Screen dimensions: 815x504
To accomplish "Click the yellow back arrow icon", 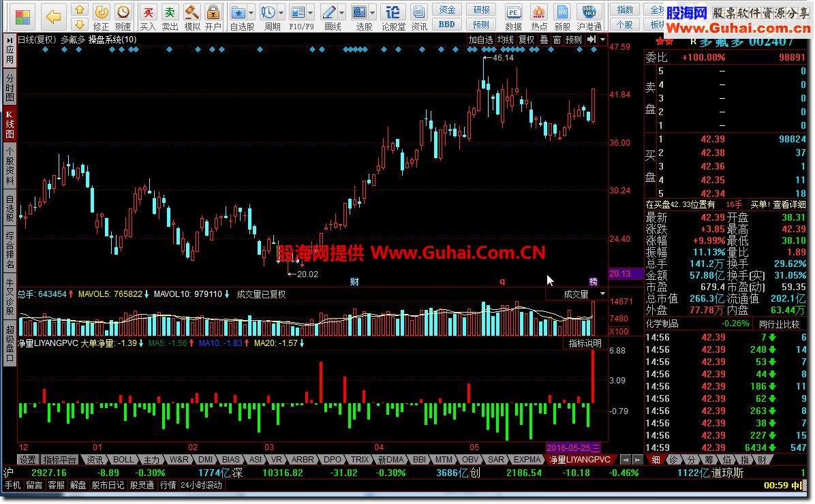I will tap(53, 17).
